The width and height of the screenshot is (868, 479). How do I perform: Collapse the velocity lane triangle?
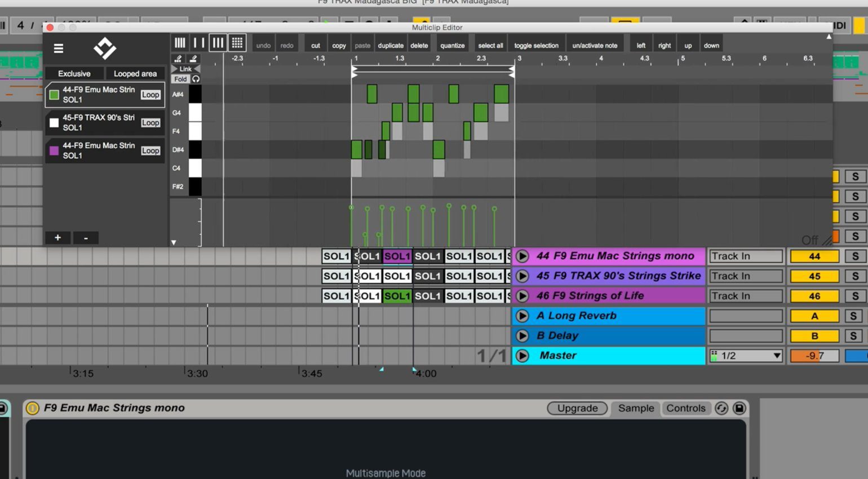click(x=174, y=242)
